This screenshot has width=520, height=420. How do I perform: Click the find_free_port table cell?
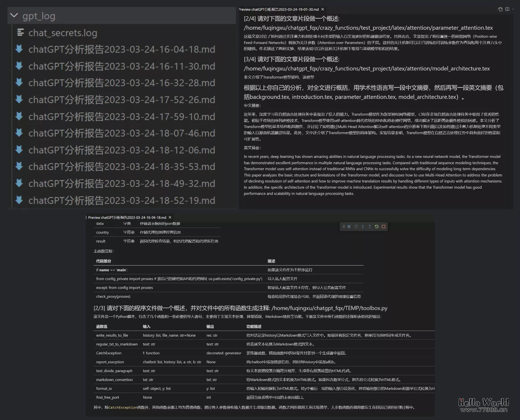pyautogui.click(x=108, y=397)
